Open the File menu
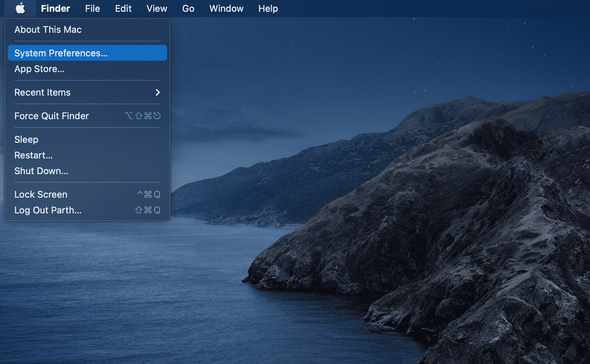 pos(92,8)
